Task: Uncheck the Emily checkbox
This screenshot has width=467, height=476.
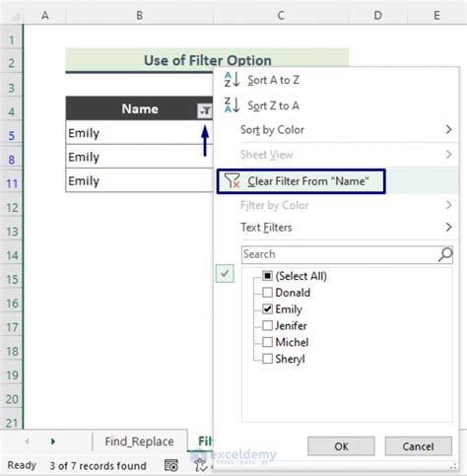Action: click(267, 308)
